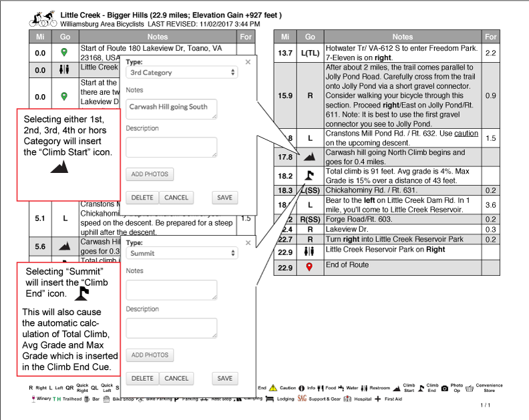The width and height of the screenshot is (529, 420).
Task: Click the Photo Op camera icon in the legend
Action: point(445,388)
